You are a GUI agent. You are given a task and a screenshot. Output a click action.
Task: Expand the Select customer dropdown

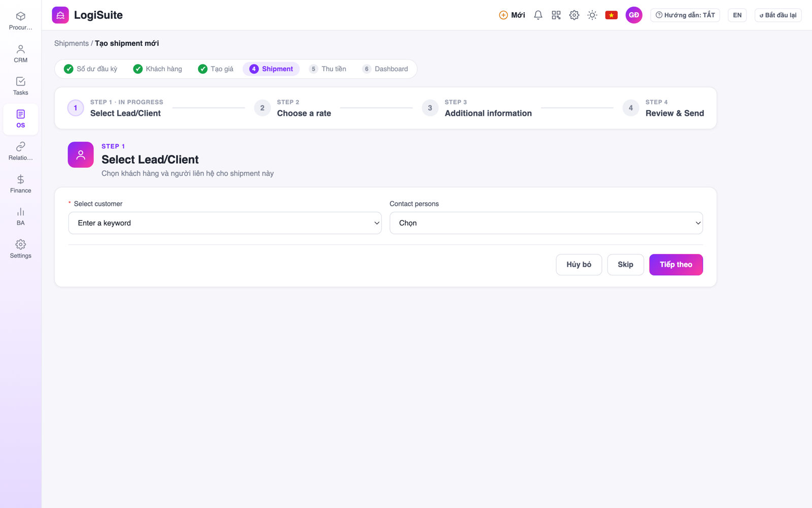[225, 223]
